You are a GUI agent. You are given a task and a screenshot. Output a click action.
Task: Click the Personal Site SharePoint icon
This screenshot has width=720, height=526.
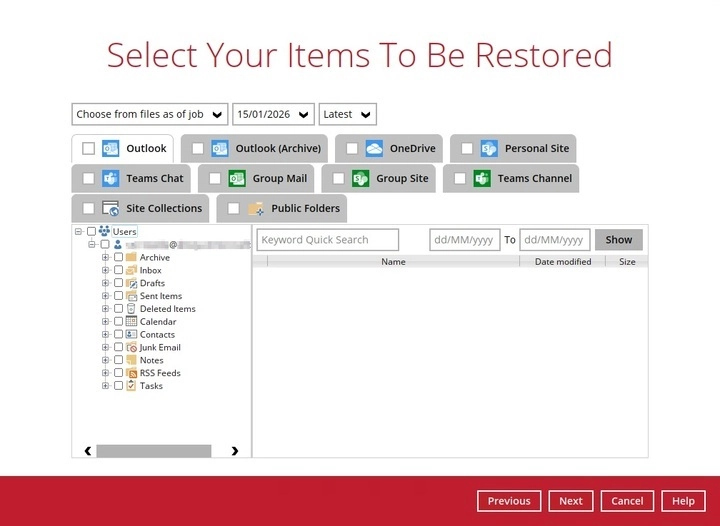(x=489, y=149)
